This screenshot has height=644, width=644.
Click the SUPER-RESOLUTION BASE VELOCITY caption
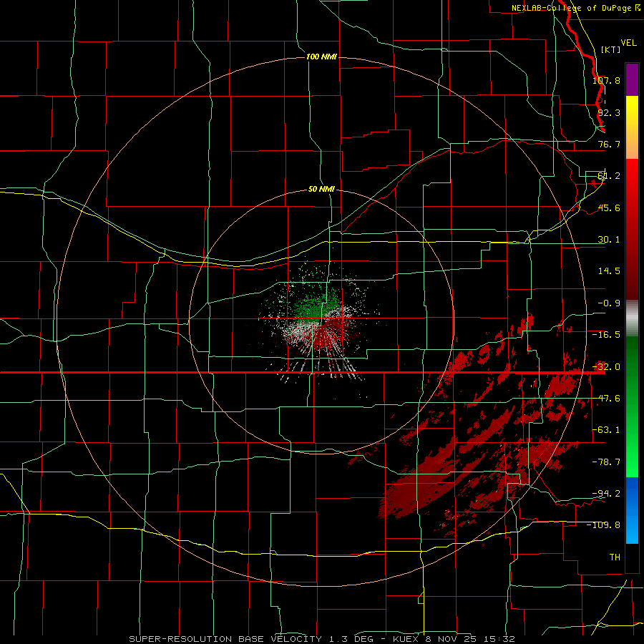point(227,639)
